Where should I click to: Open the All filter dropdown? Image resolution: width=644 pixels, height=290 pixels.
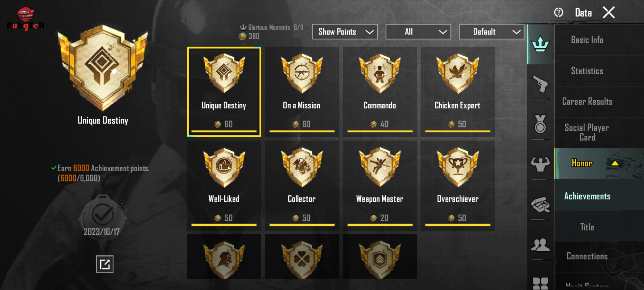tap(418, 32)
